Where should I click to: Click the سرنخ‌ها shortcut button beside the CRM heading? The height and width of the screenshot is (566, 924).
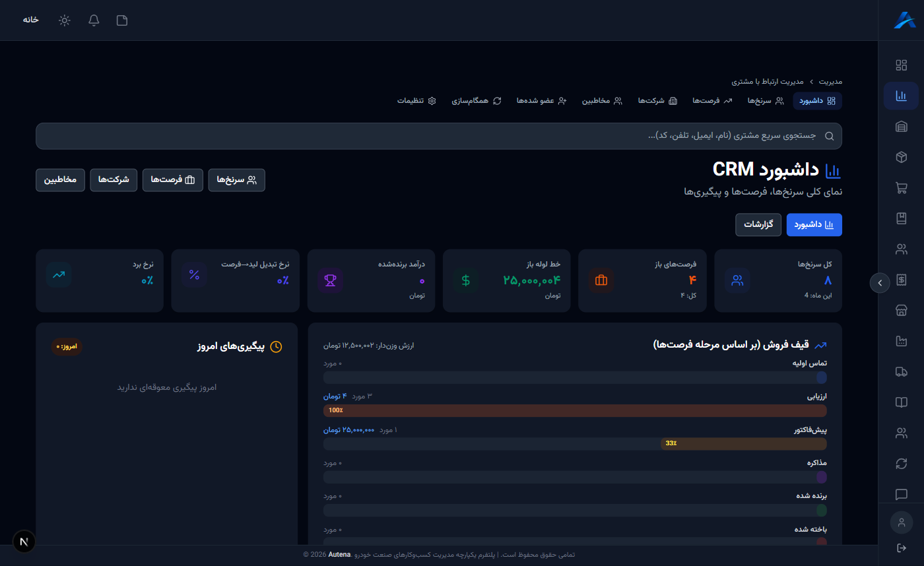point(237,180)
